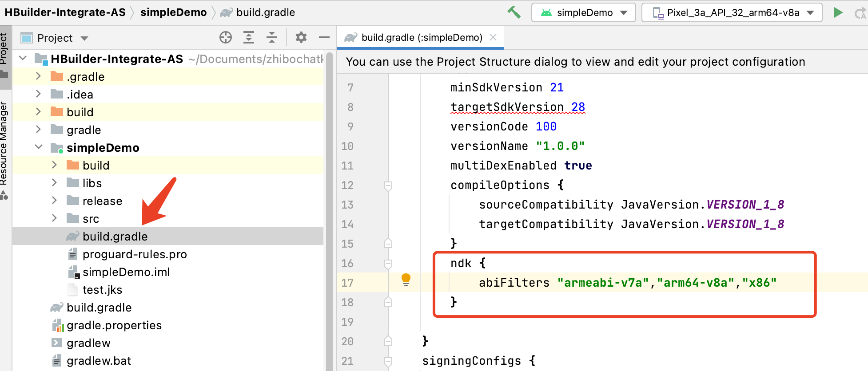Viewport: 868px width, 371px height.
Task: Click the Make Project hammer icon
Action: tap(514, 12)
